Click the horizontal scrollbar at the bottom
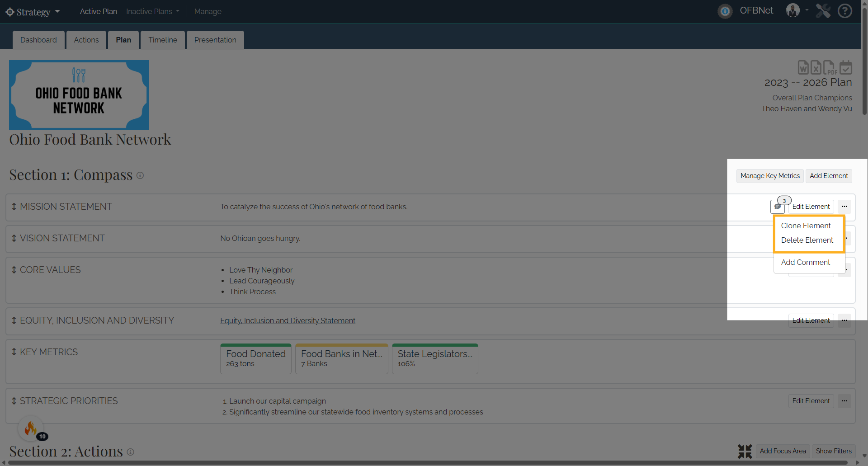Screen dimensions: 868x466 click(428, 463)
